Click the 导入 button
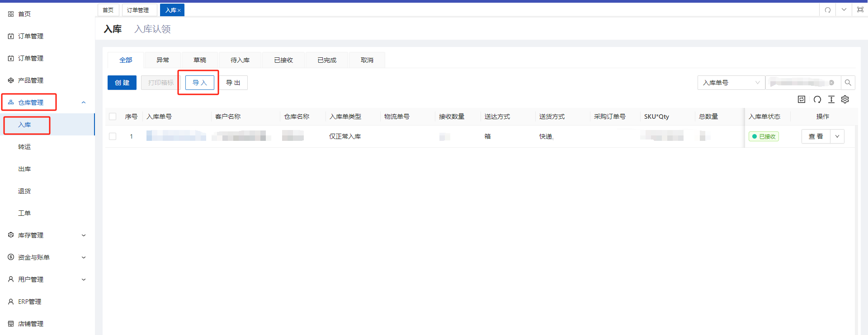 [199, 83]
